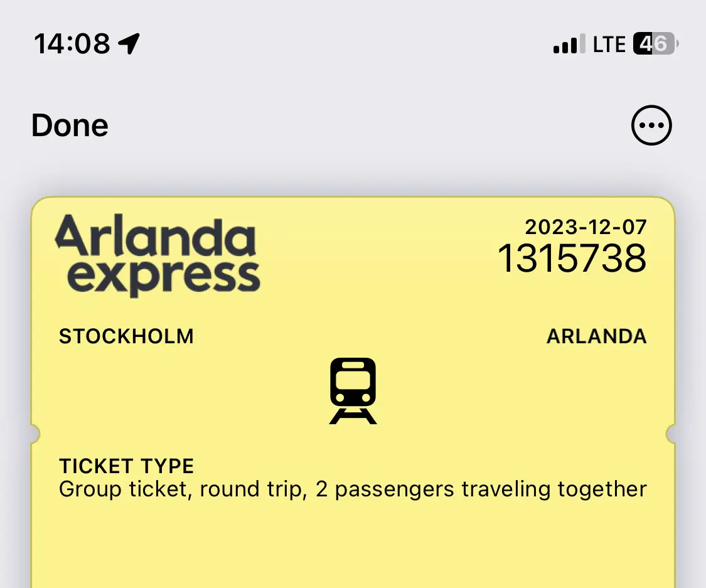This screenshot has width=706, height=588.
Task: Tap the battery level indicator
Action: pyautogui.click(x=655, y=44)
